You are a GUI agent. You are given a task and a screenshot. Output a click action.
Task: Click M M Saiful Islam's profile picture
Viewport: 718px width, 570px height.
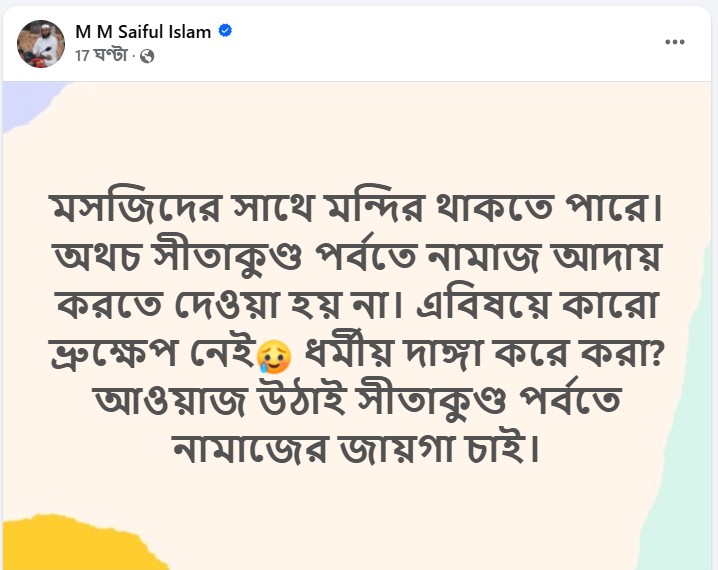41,44
